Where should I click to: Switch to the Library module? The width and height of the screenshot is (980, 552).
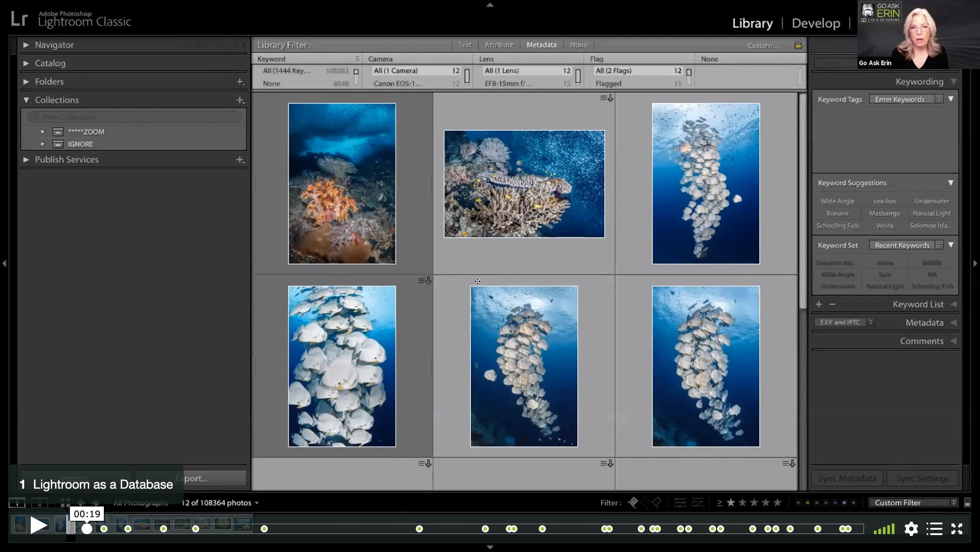(752, 23)
